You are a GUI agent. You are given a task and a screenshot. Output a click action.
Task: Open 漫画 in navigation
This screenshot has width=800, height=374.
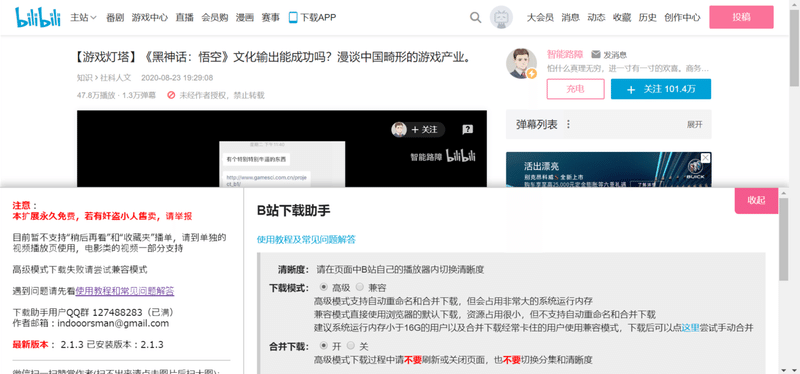click(245, 17)
